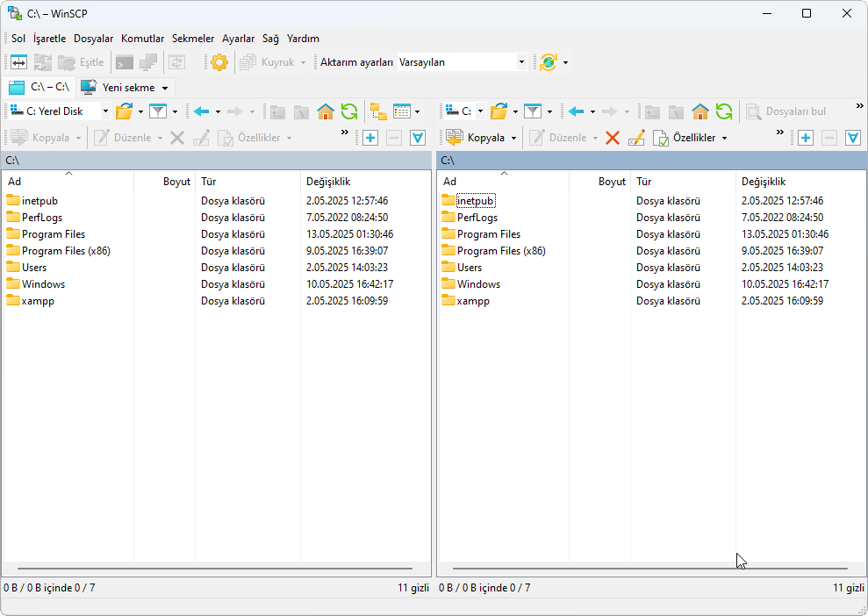Screen dimensions: 868x616
Task: Maximize the WinSCP window
Action: 807,13
